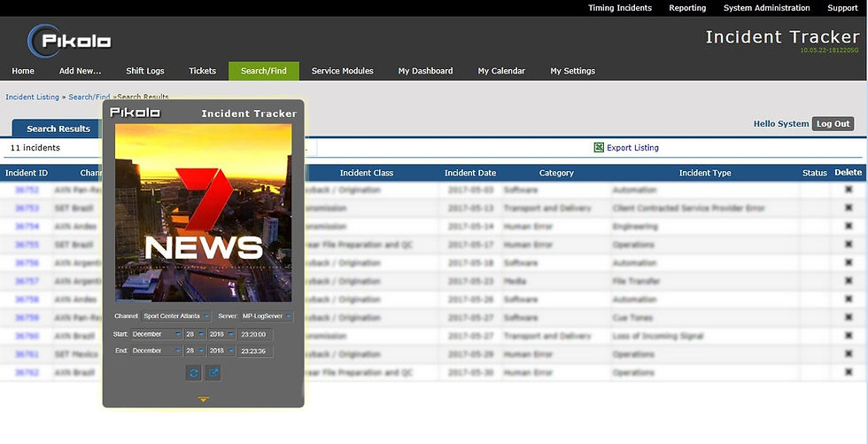Click the Export Listing link
Image resolution: width=868 pixels, height=444 pixels.
(x=632, y=148)
